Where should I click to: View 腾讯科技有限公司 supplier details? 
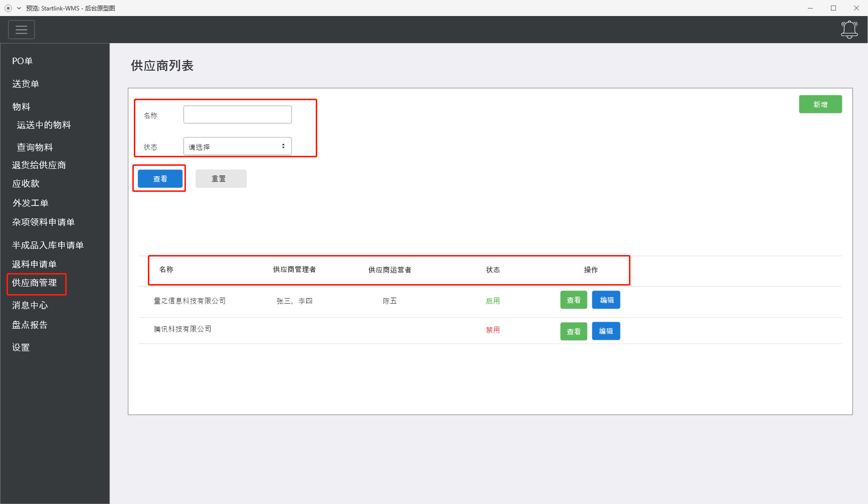click(574, 331)
